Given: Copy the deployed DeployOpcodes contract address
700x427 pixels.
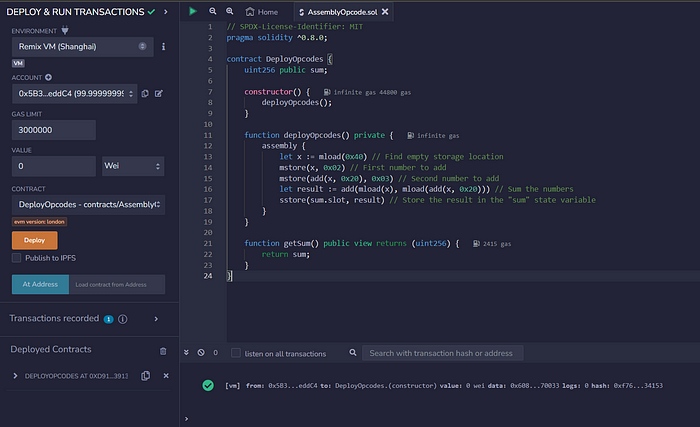Looking at the screenshot, I should pyautogui.click(x=146, y=375).
